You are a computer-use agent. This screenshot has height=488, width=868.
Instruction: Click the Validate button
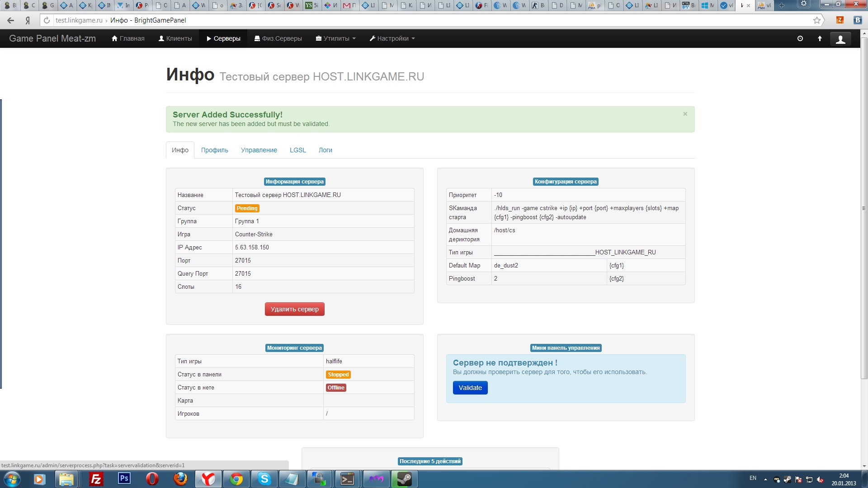pyautogui.click(x=470, y=388)
